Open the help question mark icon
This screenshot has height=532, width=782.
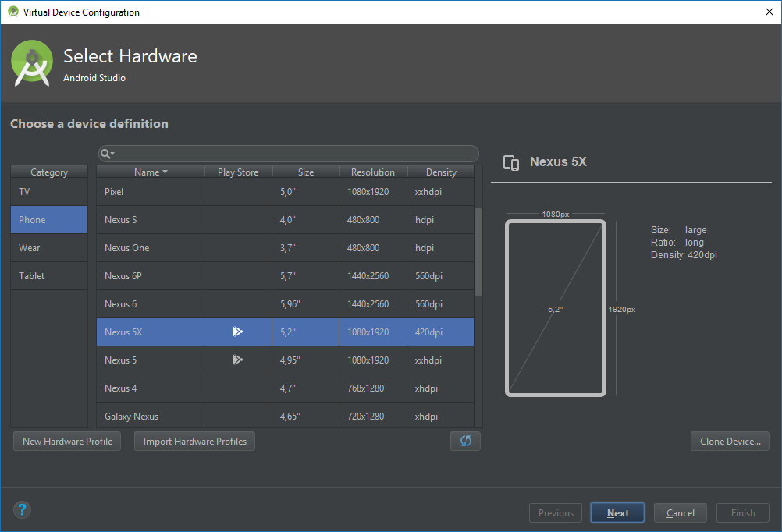click(x=22, y=509)
